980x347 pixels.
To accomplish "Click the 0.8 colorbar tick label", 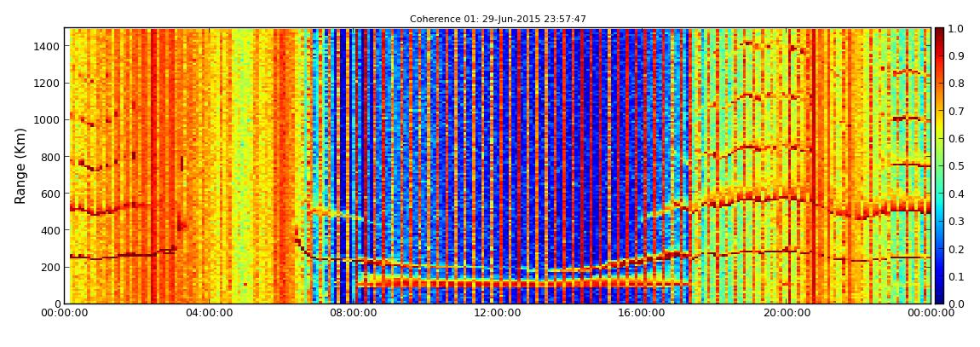I will pos(955,84).
